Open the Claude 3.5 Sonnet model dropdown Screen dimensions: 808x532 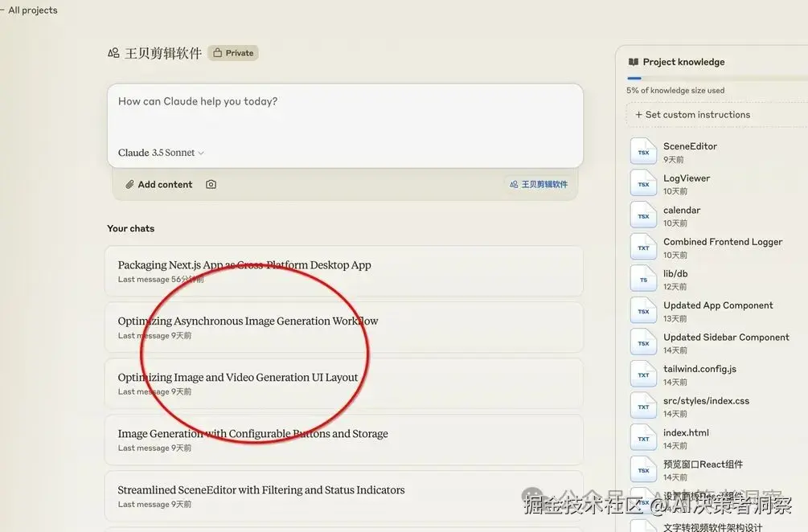(x=161, y=153)
